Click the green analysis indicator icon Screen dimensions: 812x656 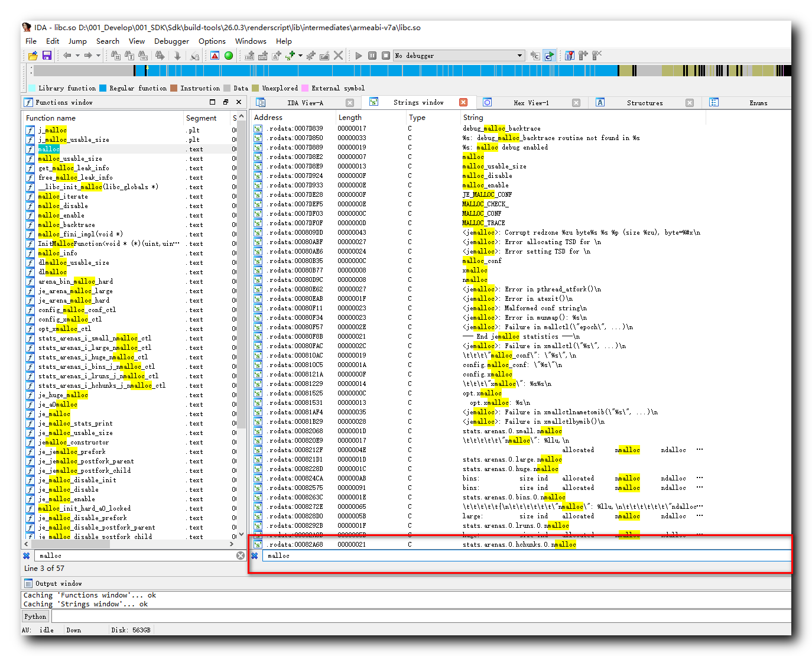point(229,55)
